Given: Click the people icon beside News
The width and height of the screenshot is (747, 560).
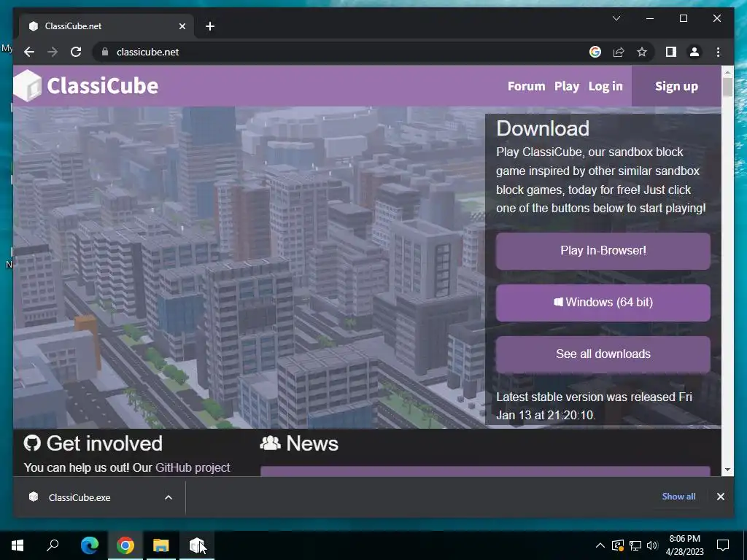Looking at the screenshot, I should 270,443.
